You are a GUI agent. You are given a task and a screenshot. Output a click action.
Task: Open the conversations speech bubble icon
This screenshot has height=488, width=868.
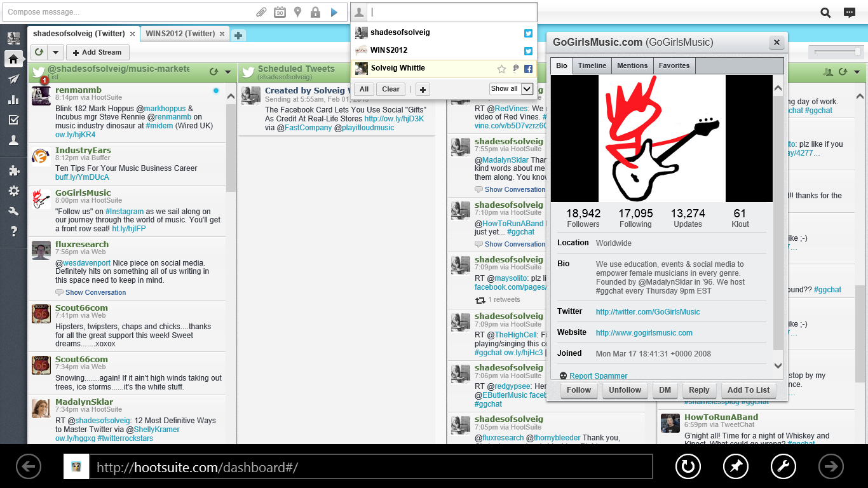(x=849, y=12)
